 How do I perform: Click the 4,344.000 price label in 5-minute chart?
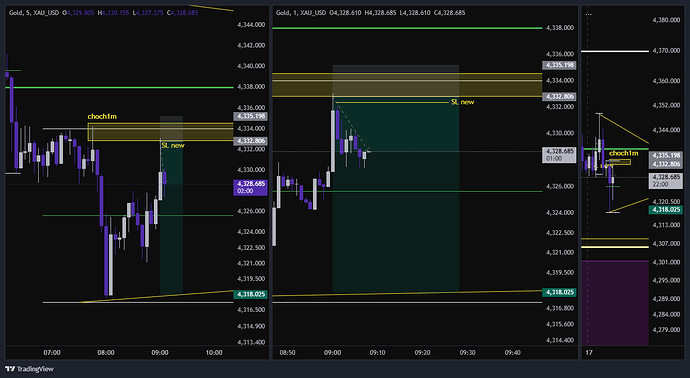pos(251,25)
